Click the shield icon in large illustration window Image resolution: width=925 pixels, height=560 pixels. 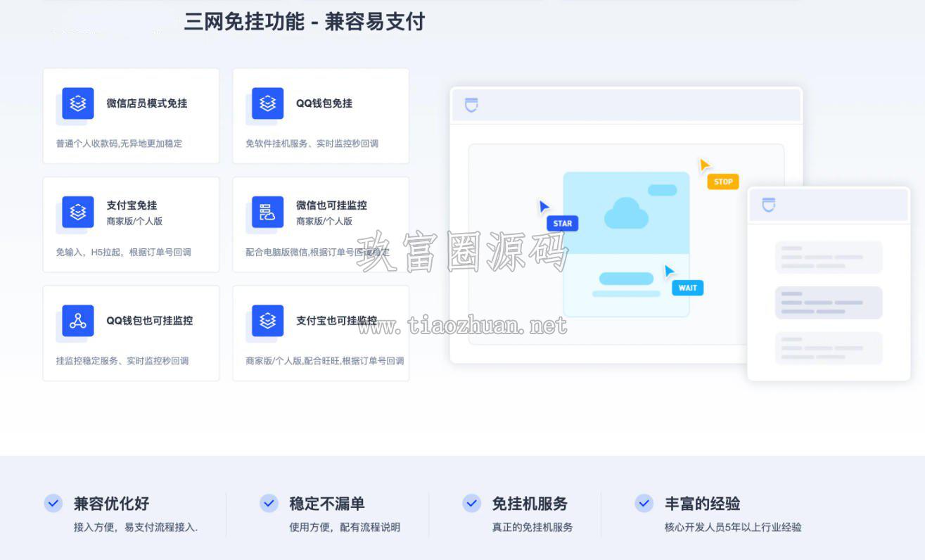click(471, 105)
